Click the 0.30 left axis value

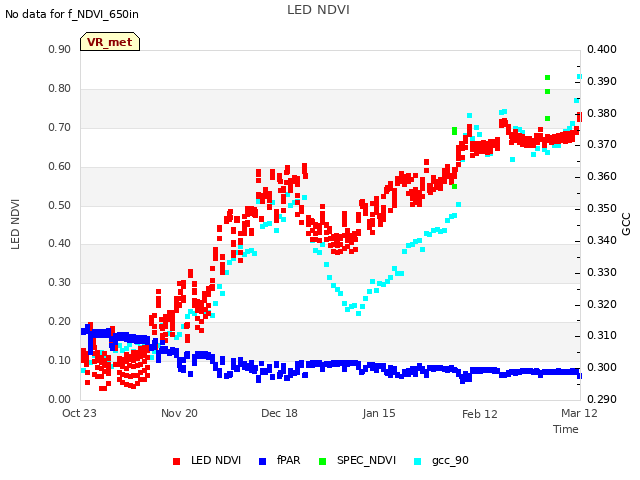pos(60,282)
